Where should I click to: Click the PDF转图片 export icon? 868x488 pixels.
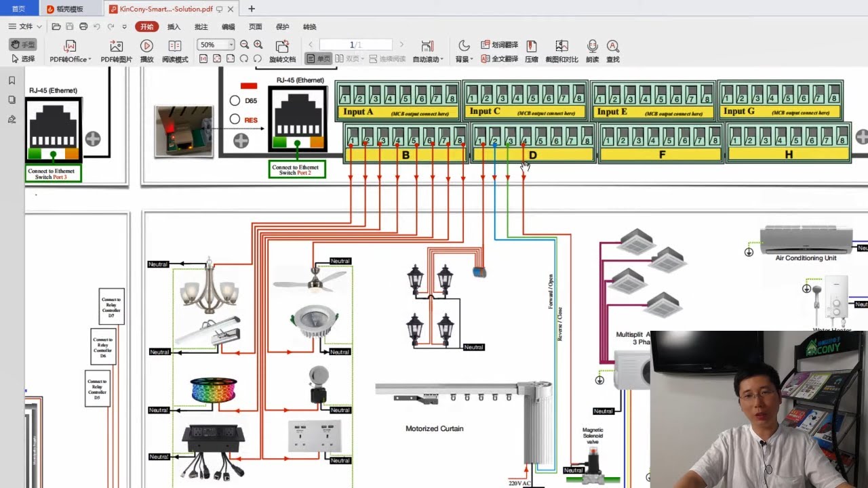116,46
